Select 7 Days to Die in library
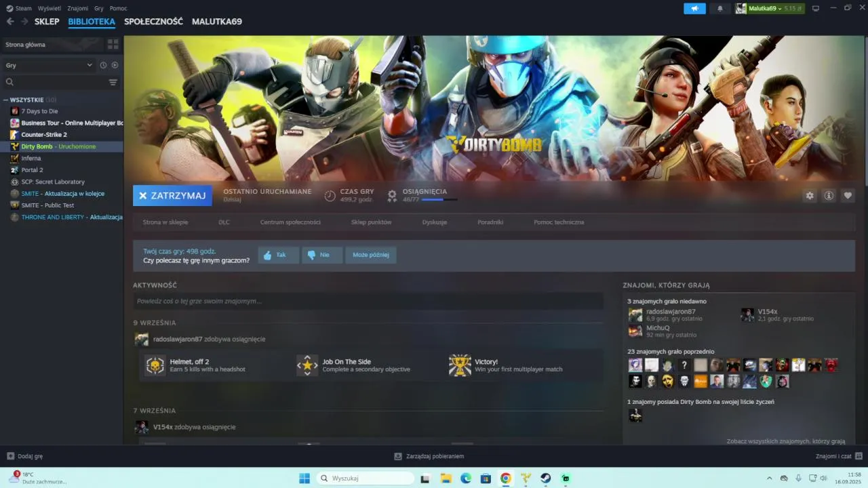 click(x=62, y=111)
